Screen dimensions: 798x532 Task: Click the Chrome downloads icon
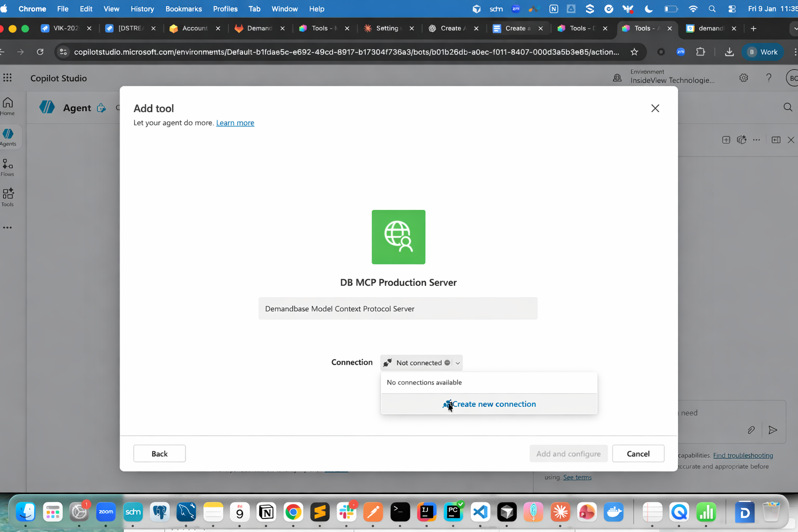729,52
